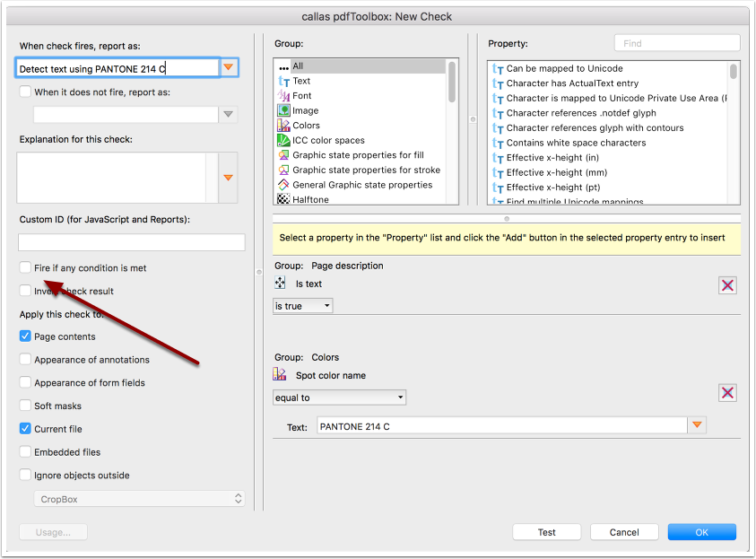Toggle Invert check result checkbox
Screen dimensions: 756x559
pyautogui.click(x=25, y=291)
